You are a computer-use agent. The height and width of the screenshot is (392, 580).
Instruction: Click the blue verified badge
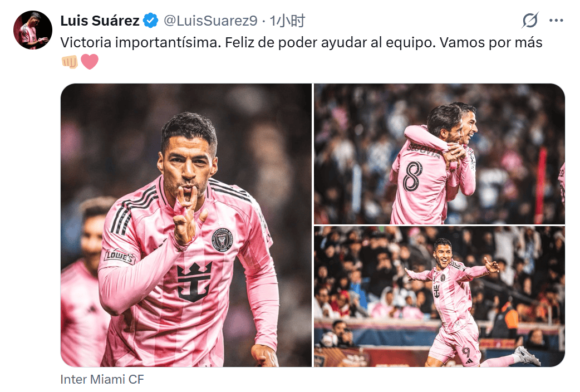point(151,21)
